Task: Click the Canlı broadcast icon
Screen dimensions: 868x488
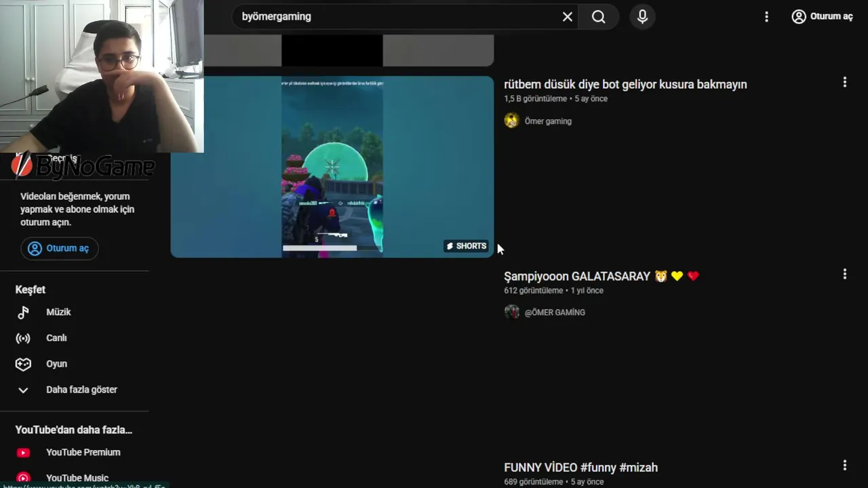Action: click(23, 338)
